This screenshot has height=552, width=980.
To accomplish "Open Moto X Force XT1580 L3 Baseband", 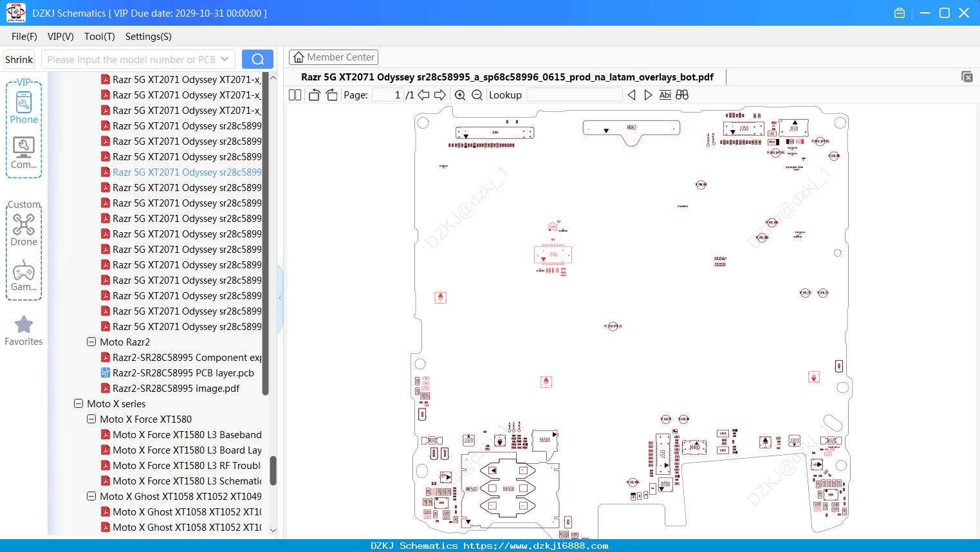I will [187, 435].
